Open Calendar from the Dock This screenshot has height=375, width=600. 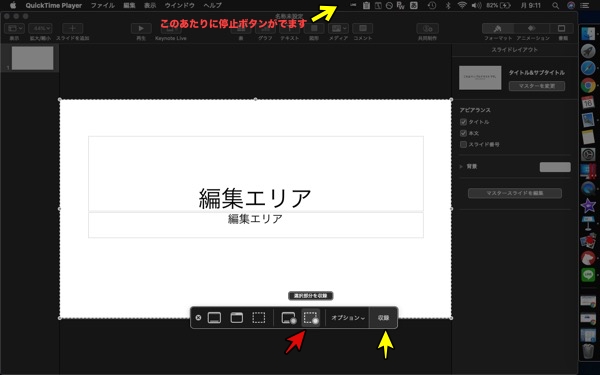point(588,103)
